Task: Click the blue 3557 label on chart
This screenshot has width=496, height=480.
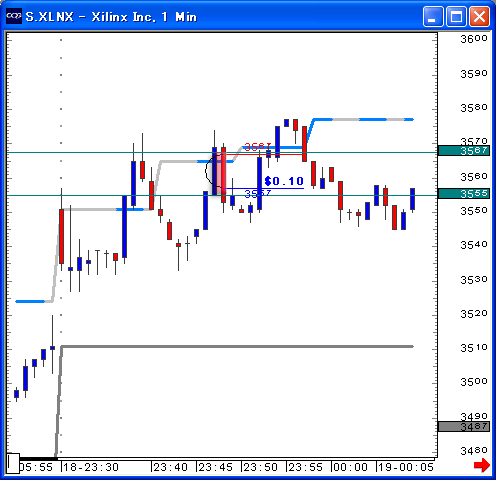Action: [258, 193]
